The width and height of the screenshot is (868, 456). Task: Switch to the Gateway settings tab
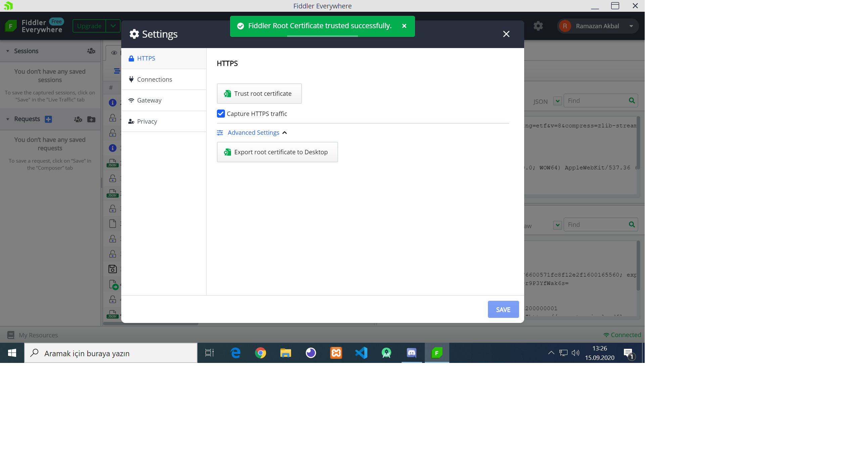click(149, 100)
